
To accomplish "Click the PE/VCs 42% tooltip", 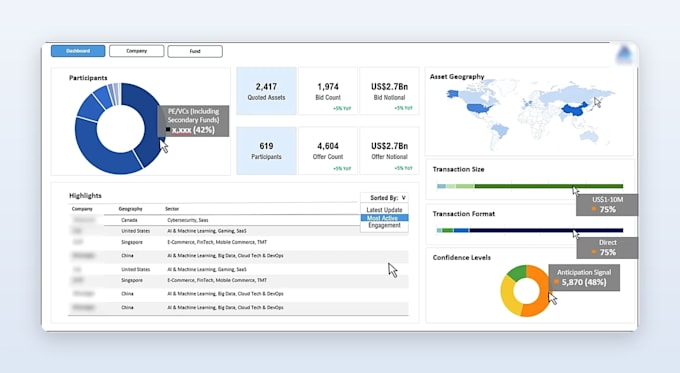I will click(x=193, y=121).
